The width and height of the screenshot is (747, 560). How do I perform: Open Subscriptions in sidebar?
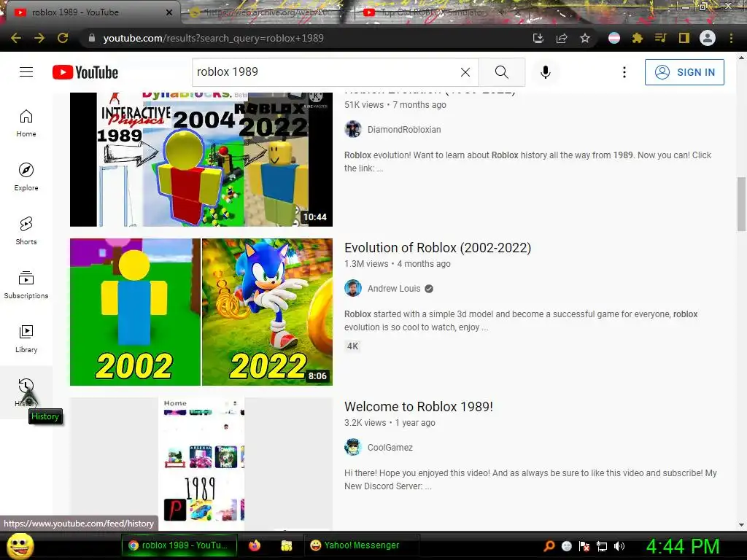click(26, 285)
